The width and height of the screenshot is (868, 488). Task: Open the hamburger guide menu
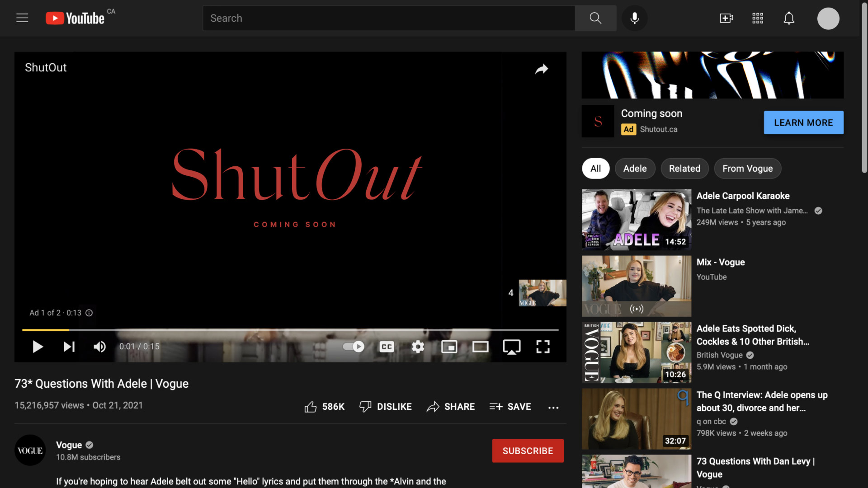point(22,18)
